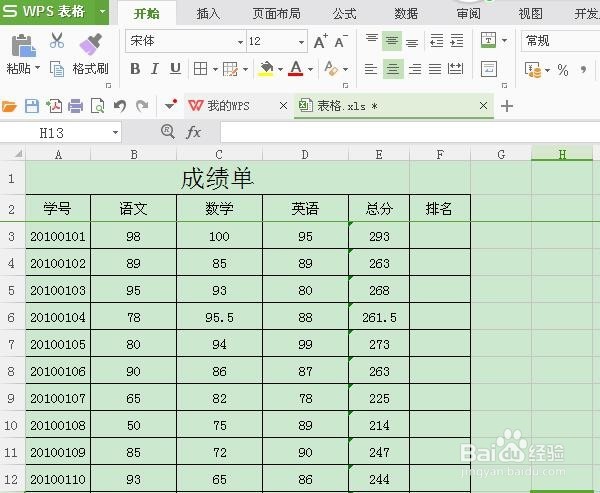The height and width of the screenshot is (493, 600).
Task: Export to PDF icon
Action: point(54,106)
